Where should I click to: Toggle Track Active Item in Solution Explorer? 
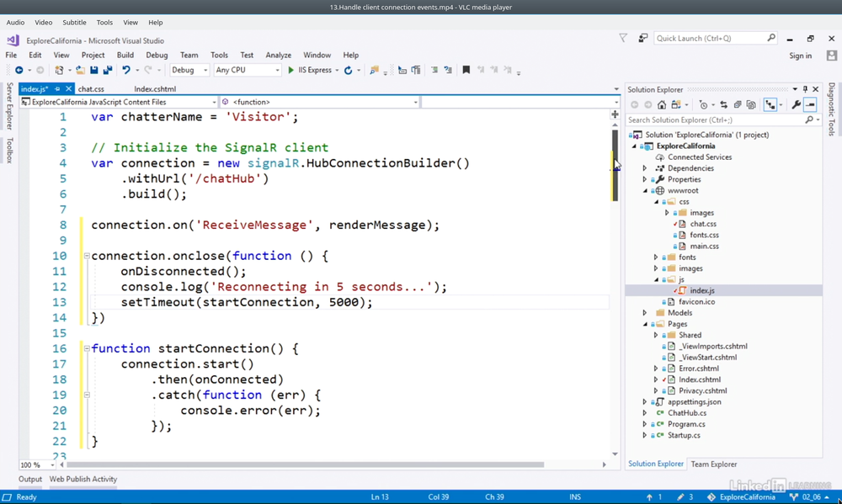click(x=770, y=105)
